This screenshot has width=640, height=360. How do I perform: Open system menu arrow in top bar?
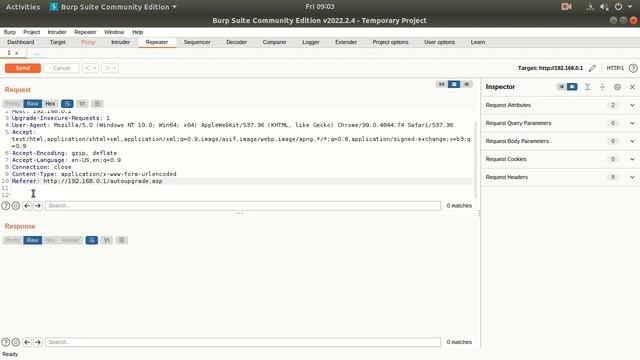pyautogui.click(x=630, y=7)
